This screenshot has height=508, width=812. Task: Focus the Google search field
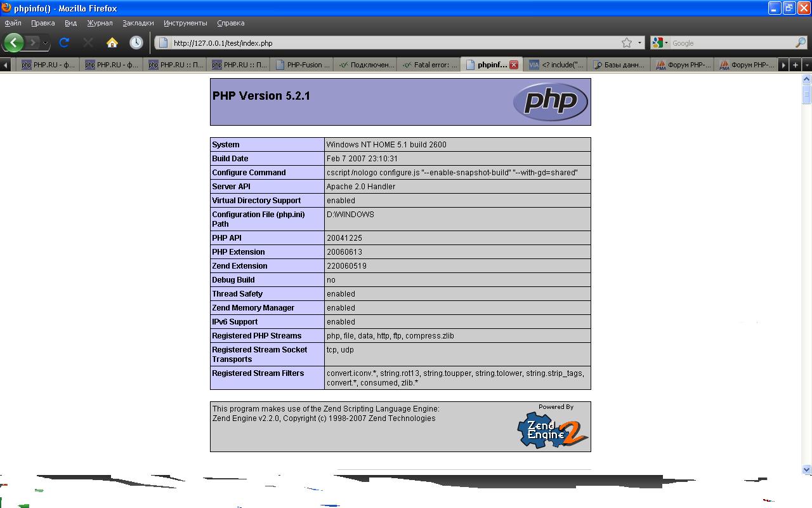coord(733,43)
